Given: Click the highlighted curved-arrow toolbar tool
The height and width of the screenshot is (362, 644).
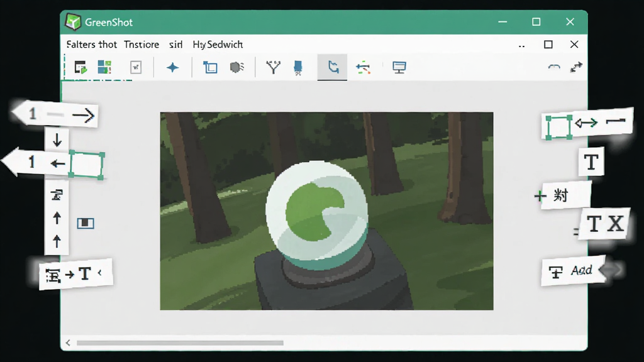Looking at the screenshot, I should click(x=332, y=67).
